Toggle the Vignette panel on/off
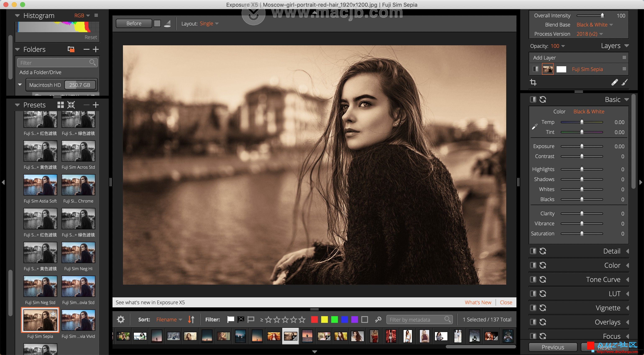Viewport: 644px width, 355px height. [x=533, y=308]
